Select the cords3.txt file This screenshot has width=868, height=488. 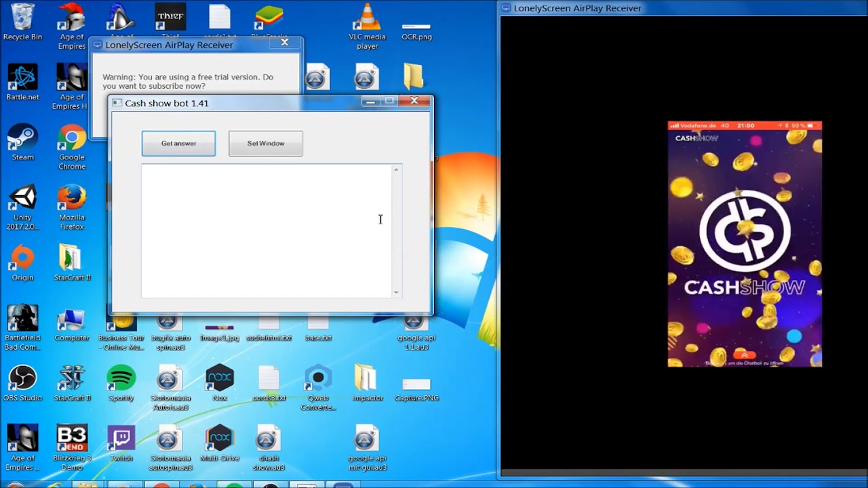269,384
